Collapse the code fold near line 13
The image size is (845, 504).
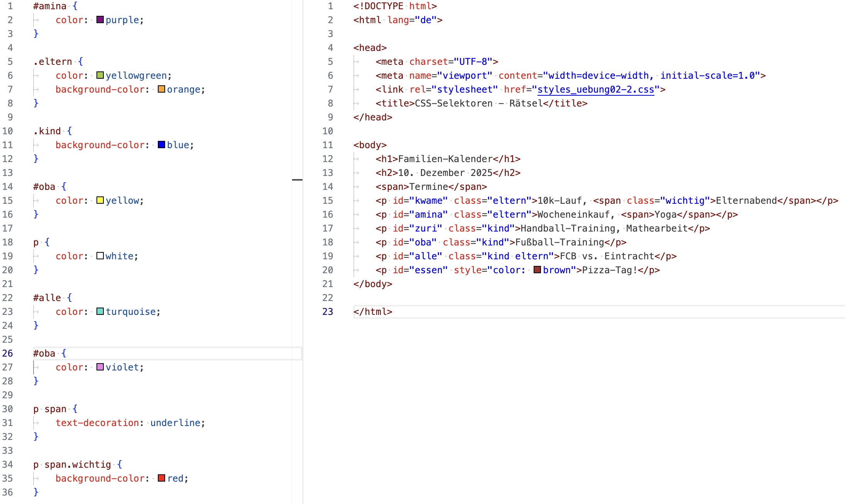(297, 179)
